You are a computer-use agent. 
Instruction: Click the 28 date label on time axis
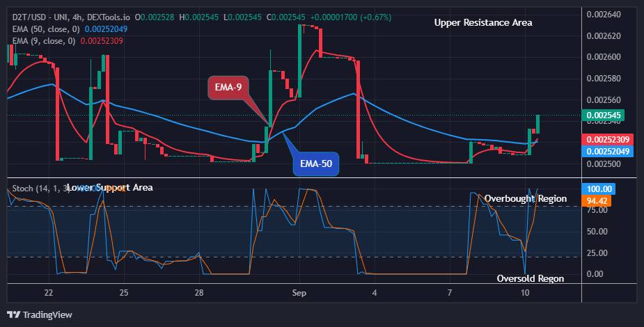(x=199, y=292)
